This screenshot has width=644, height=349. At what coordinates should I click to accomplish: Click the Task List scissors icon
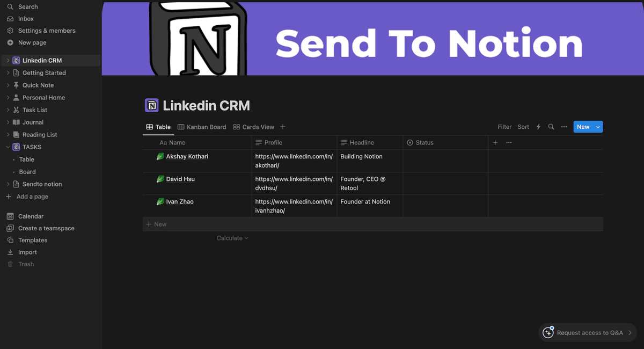coord(16,110)
